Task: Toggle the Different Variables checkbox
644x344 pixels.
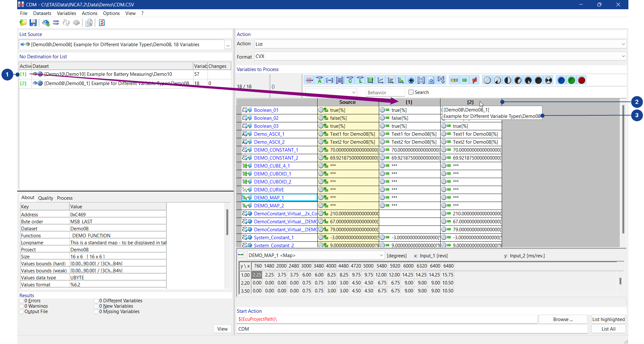Action: [x=96, y=301]
